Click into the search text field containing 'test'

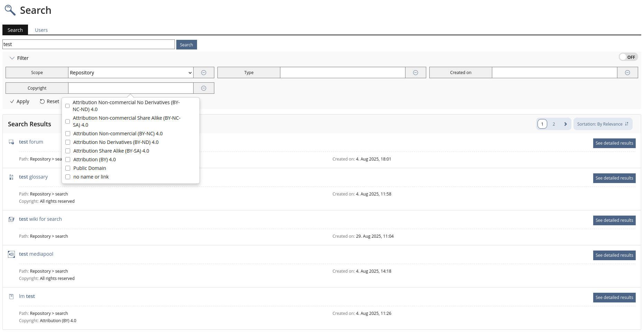[x=88, y=44]
